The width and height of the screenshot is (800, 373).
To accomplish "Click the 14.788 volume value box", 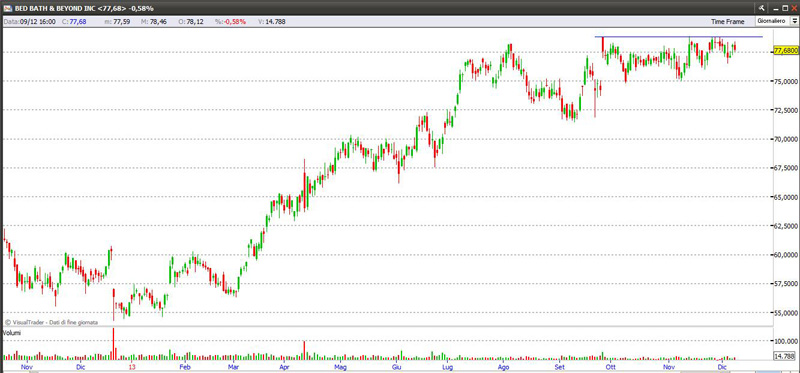I will coord(785,356).
